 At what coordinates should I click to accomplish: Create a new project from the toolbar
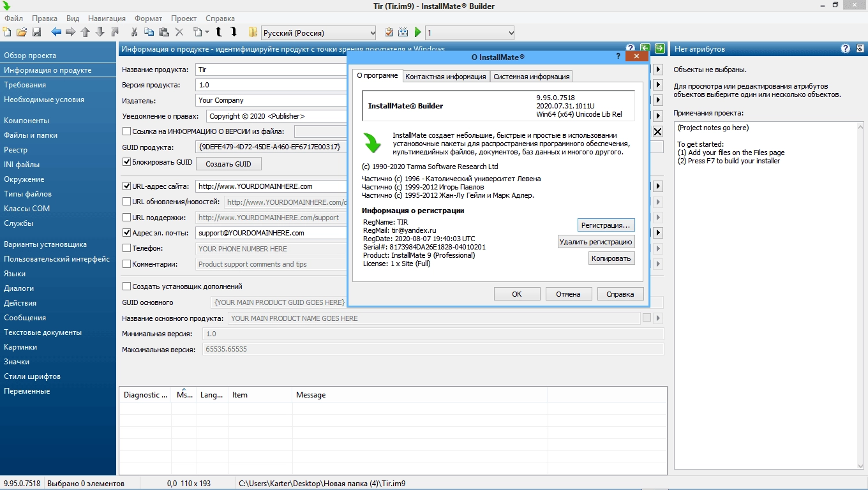(x=7, y=32)
